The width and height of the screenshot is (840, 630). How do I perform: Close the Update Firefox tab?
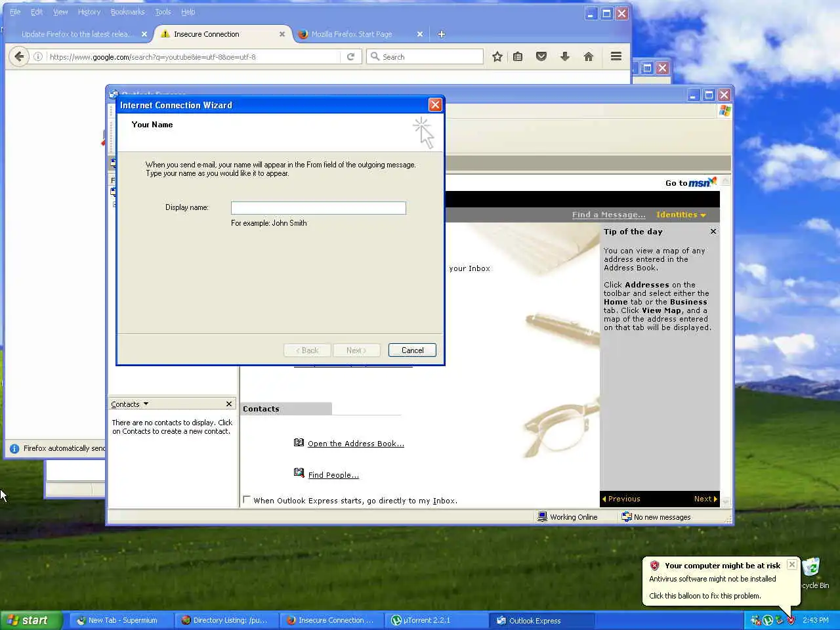click(x=144, y=34)
